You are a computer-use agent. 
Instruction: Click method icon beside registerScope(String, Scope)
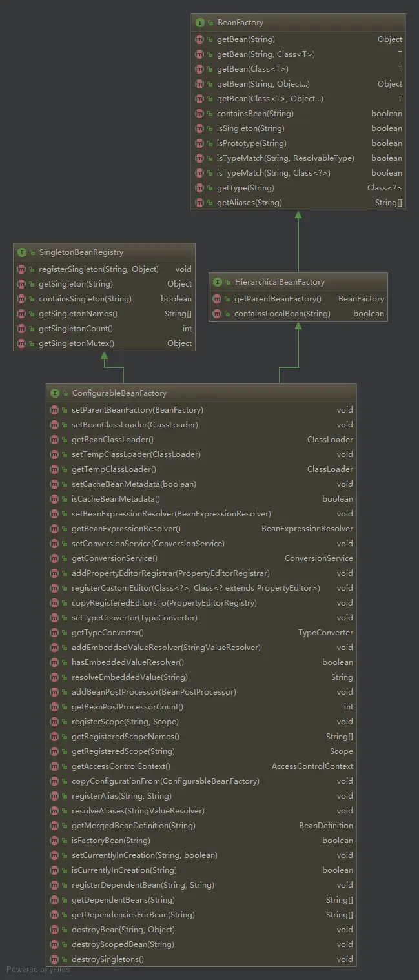(54, 722)
